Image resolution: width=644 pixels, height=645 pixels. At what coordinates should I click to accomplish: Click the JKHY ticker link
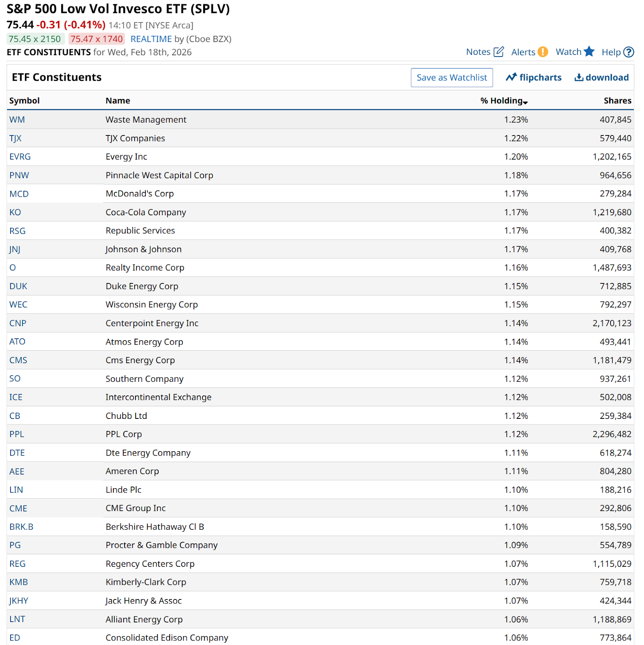19,601
